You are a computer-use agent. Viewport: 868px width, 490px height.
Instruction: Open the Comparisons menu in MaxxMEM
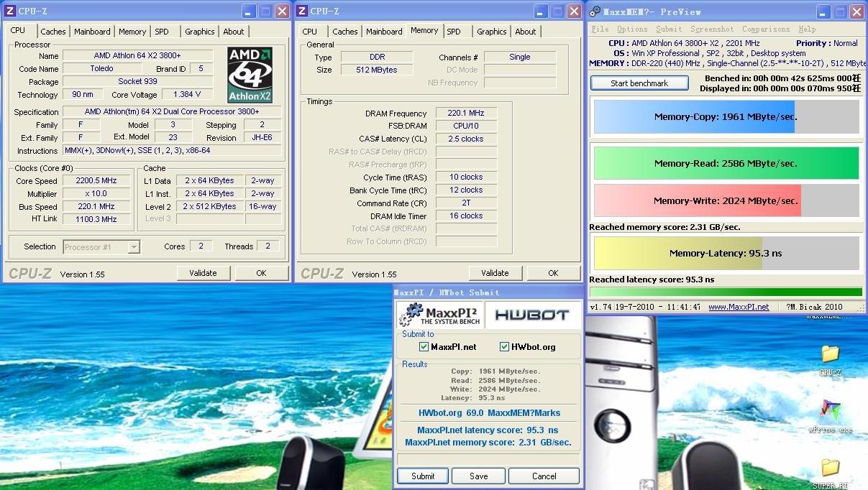(x=766, y=29)
